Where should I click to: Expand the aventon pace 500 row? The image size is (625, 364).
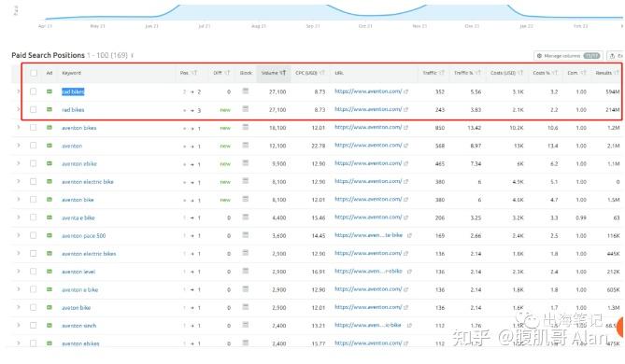coord(19,235)
